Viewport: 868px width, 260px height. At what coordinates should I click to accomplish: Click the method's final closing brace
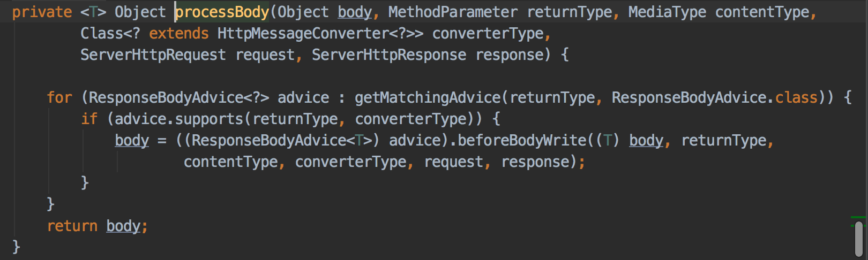point(16,247)
